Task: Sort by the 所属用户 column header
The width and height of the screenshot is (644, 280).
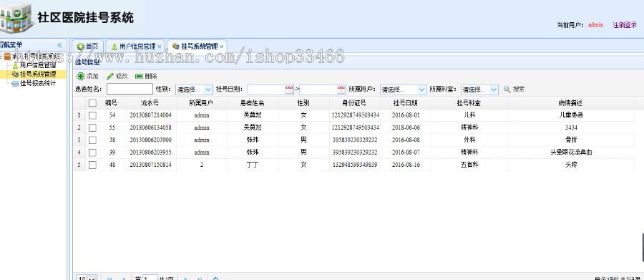Action: (x=202, y=103)
